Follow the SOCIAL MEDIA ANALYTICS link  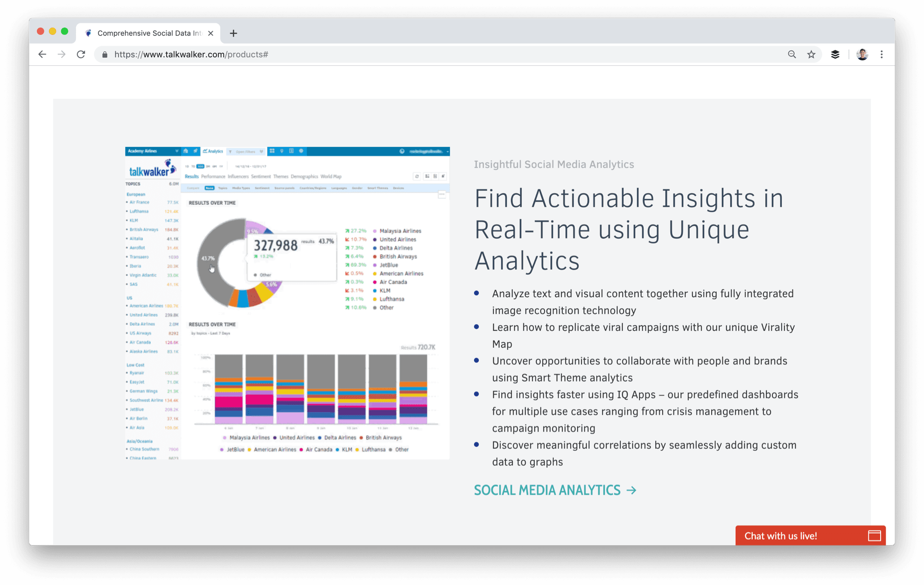pyautogui.click(x=555, y=490)
